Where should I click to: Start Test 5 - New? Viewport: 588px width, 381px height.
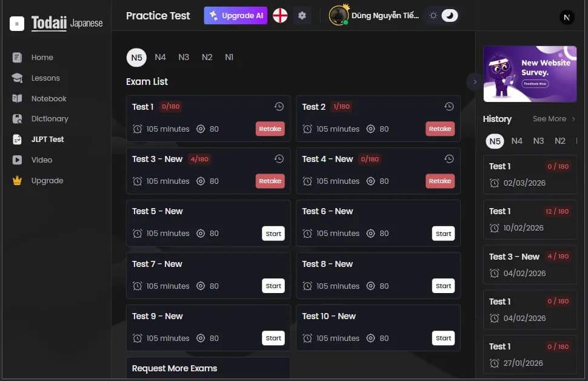tap(273, 234)
